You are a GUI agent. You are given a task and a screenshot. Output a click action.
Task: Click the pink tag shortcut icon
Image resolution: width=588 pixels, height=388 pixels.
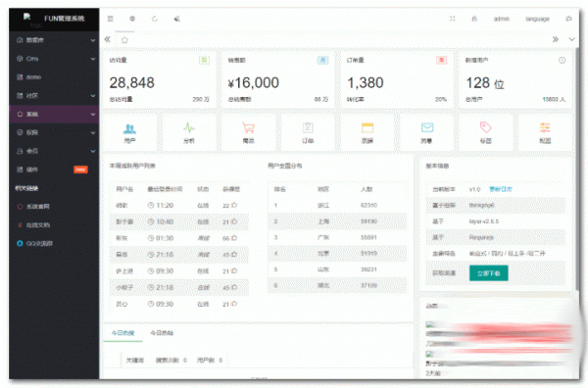(486, 127)
